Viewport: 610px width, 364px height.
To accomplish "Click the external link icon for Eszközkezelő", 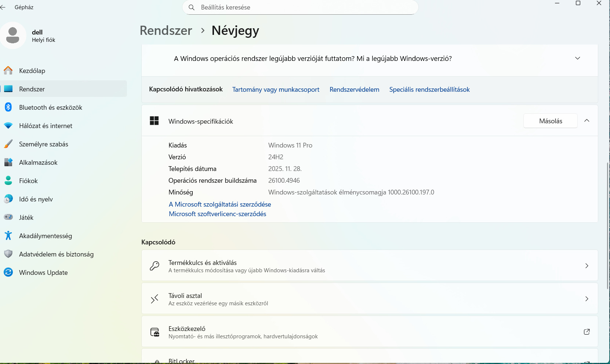I will (x=587, y=332).
